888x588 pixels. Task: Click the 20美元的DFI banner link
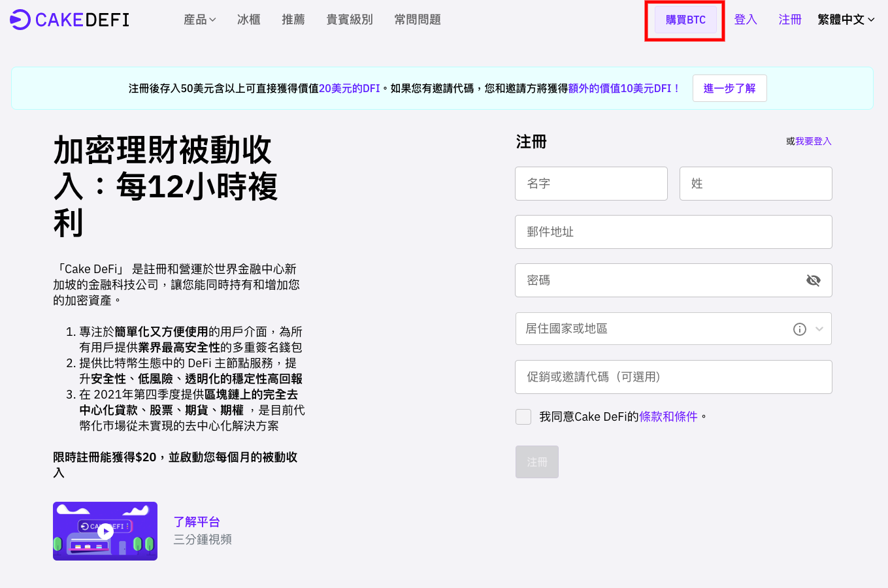coord(349,88)
